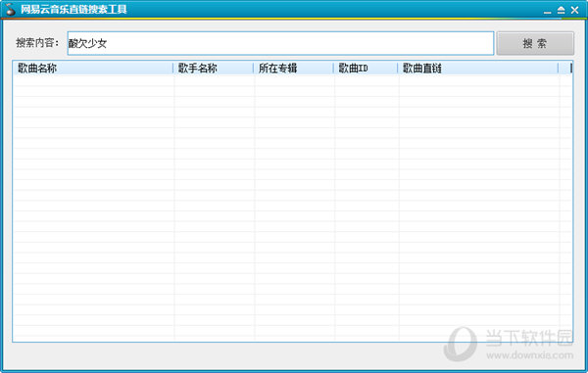Sort by 歌手名称 column header
This screenshot has width=588, height=373.
pos(213,69)
